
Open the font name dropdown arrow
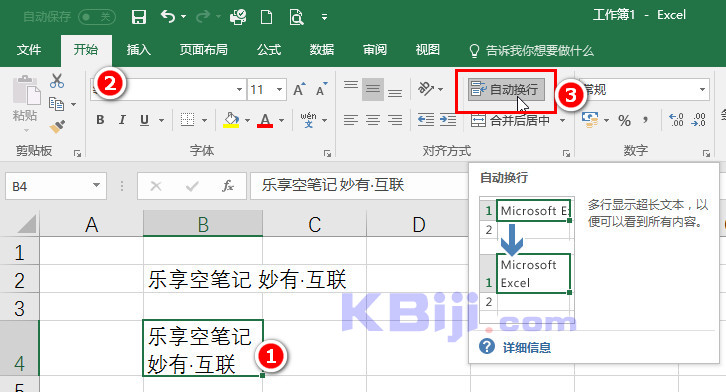click(239, 89)
